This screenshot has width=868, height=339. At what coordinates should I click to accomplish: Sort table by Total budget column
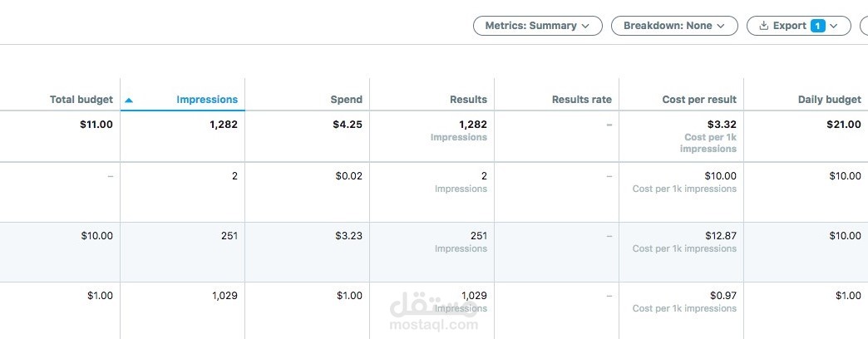click(81, 100)
